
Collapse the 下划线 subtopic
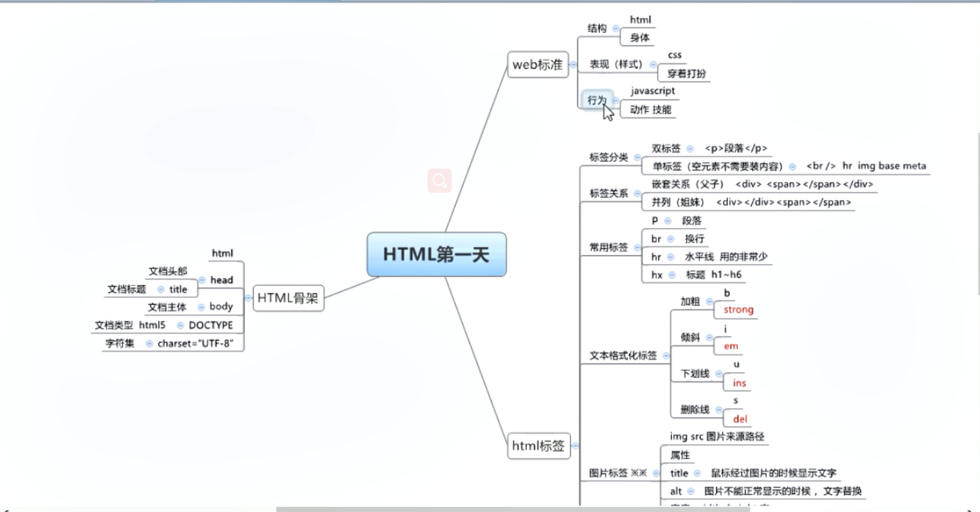[719, 374]
